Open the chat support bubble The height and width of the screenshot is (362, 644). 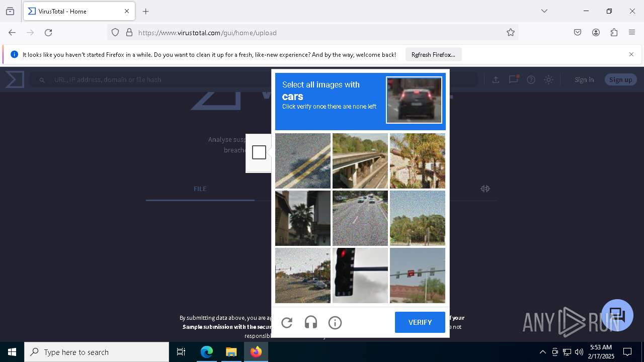pos(617,315)
